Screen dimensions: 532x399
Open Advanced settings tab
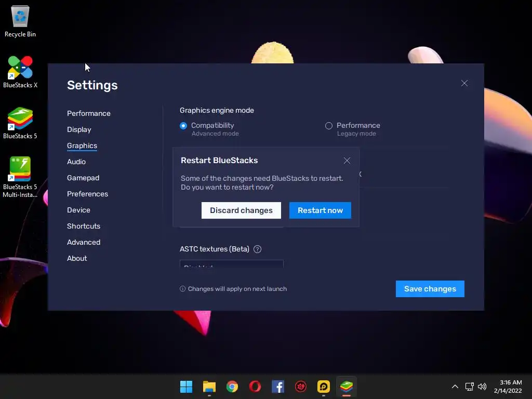[84, 242]
